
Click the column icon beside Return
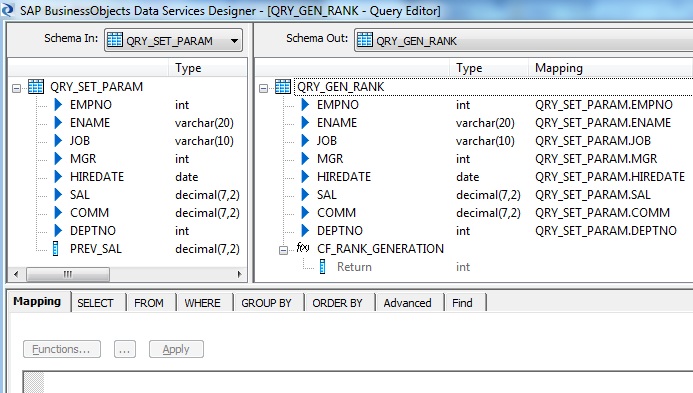coord(323,267)
